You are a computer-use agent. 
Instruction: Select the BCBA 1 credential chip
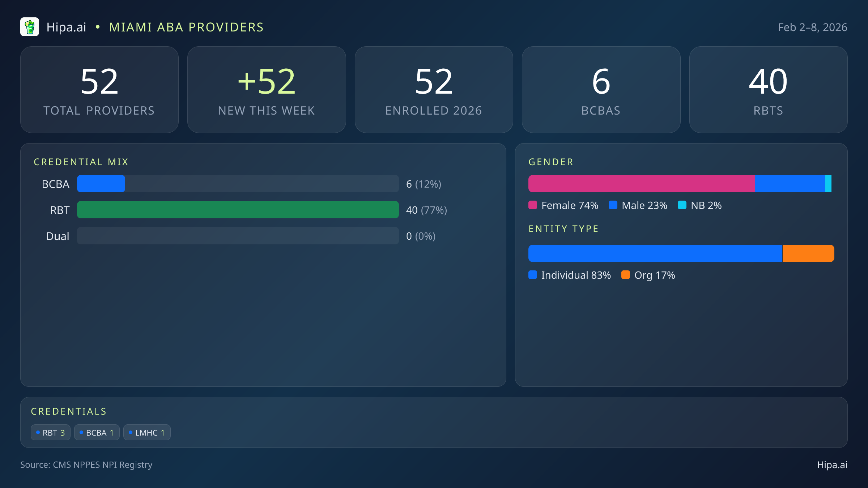click(97, 433)
